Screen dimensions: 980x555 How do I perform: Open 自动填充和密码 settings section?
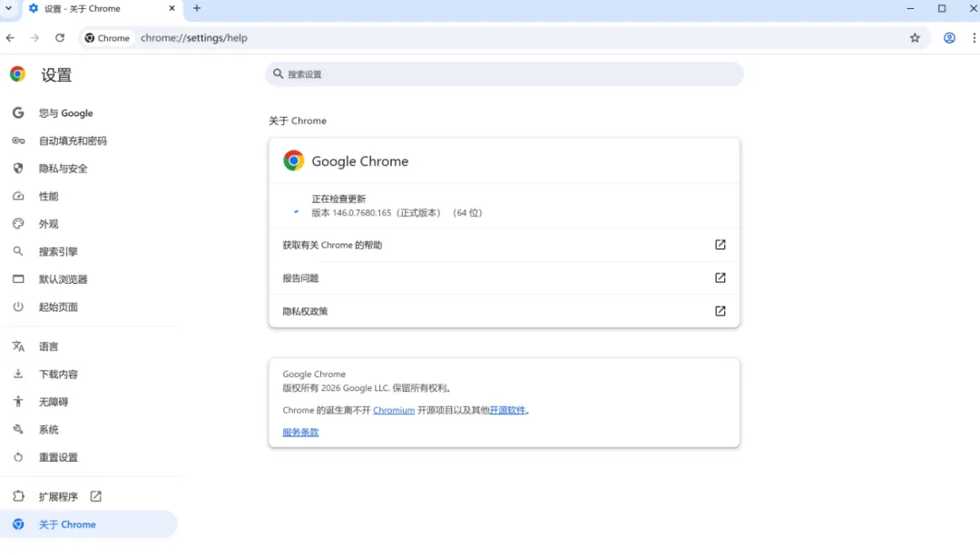coord(89,141)
